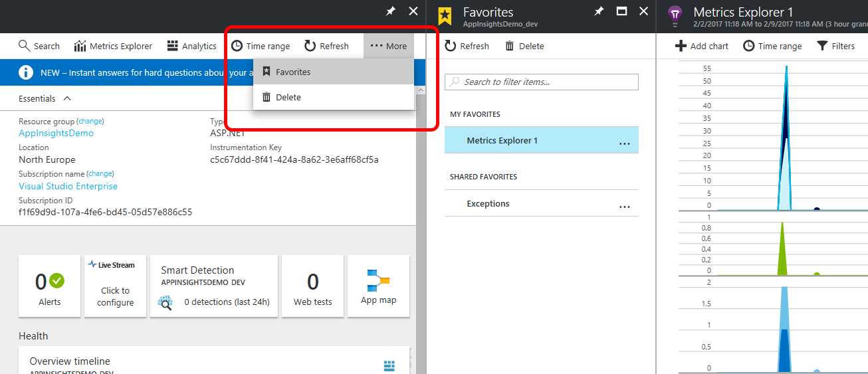Click the grid icon on Overview timeline
Viewport: 868px width, 374px height.
pyautogui.click(x=389, y=366)
